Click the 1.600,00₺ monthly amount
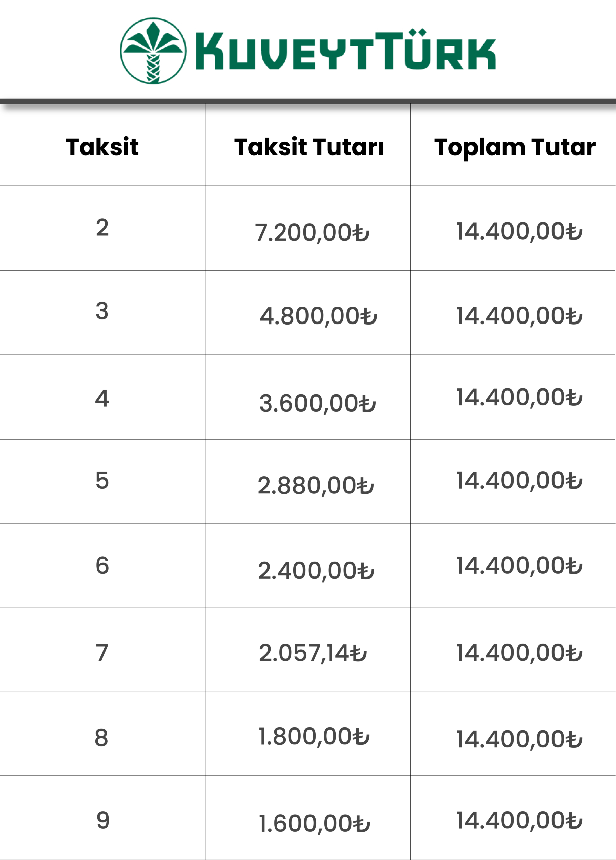Image resolution: width=616 pixels, height=860 pixels. (314, 824)
